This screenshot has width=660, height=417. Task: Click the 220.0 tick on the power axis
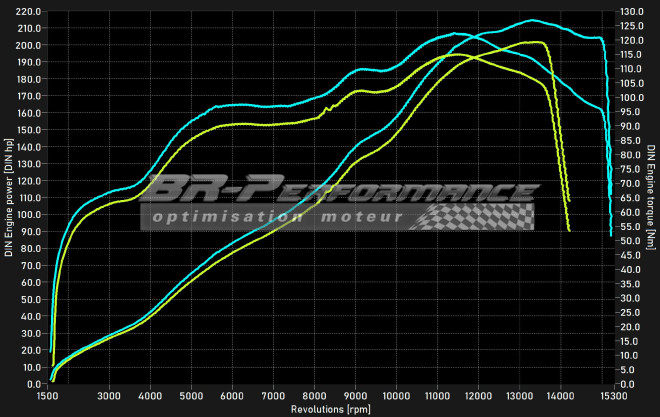click(28, 12)
